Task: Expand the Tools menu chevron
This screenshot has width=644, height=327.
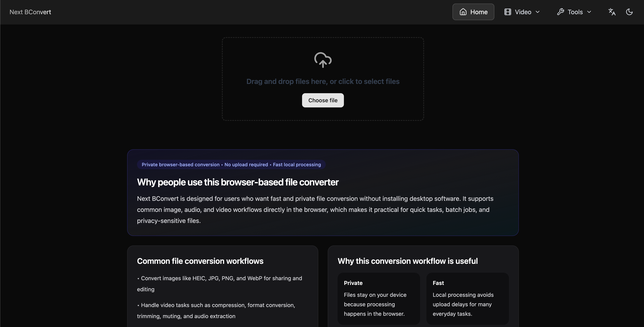Action: pyautogui.click(x=589, y=12)
